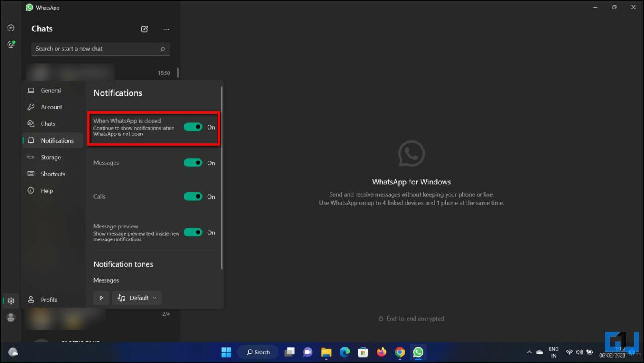Image resolution: width=644 pixels, height=363 pixels.
Task: Click Help in the settings menu
Action: 47,190
